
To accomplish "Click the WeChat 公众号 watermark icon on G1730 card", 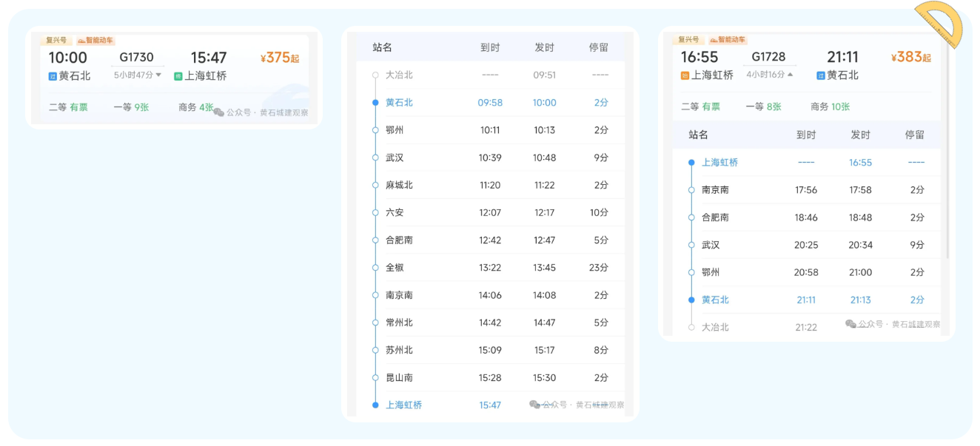I will pos(219,111).
